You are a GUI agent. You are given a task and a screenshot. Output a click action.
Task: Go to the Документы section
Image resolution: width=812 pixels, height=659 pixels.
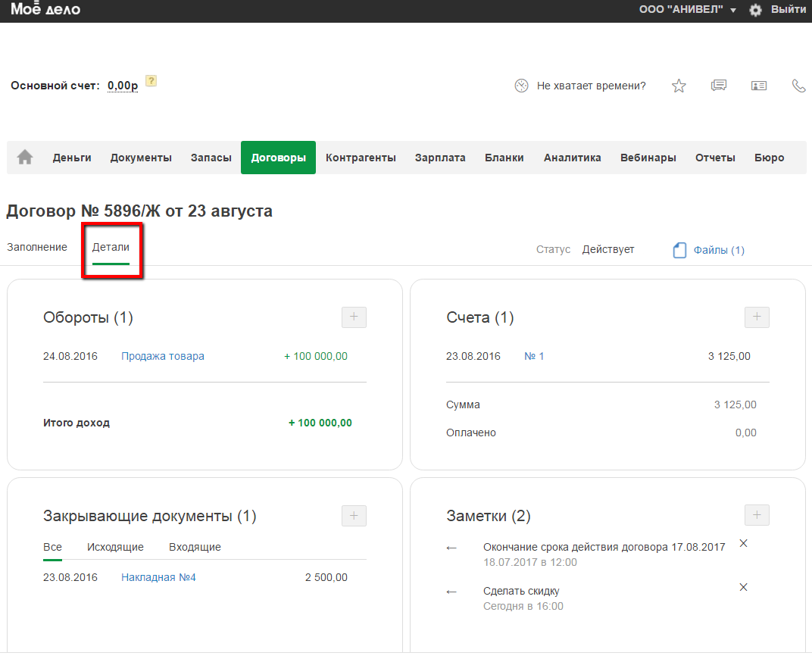(141, 158)
